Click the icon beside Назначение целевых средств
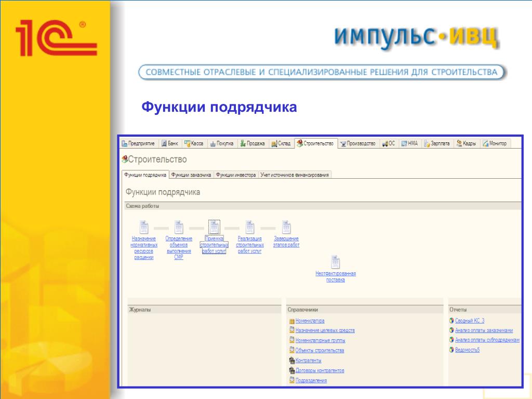The image size is (532, 399). click(x=292, y=329)
